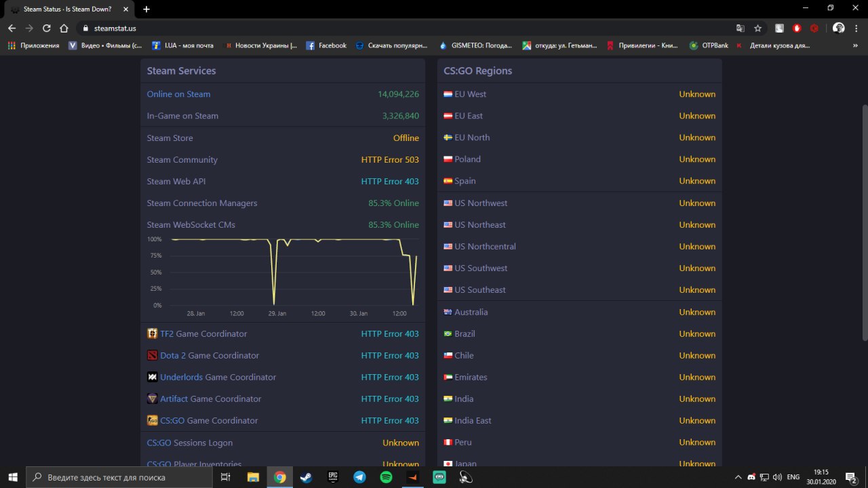This screenshot has height=488, width=868.
Task: Click the Underlords Game Coordinator icon
Action: point(153,377)
